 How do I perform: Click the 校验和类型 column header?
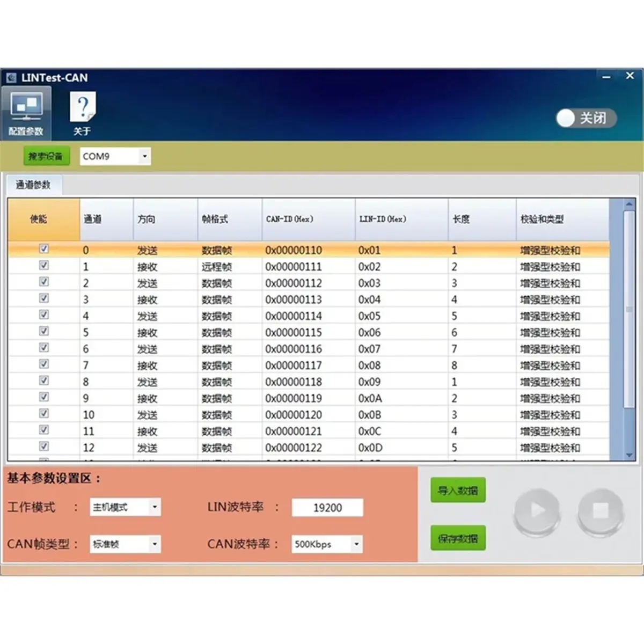click(562, 219)
